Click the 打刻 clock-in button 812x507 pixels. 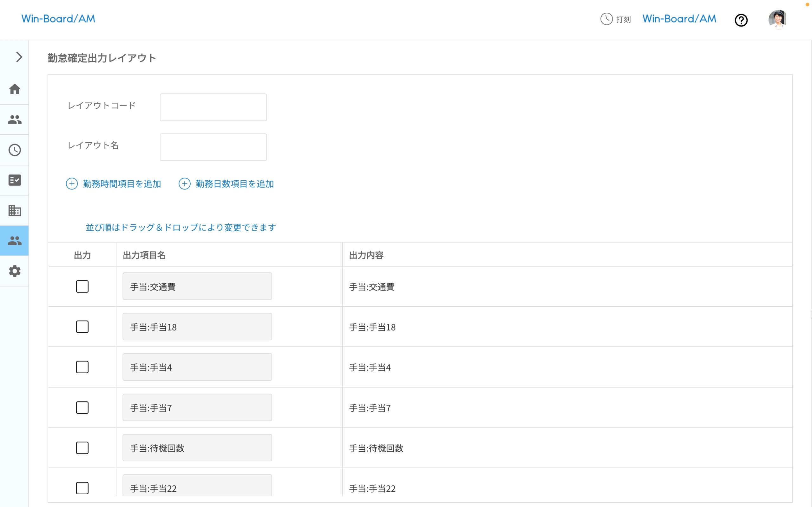pyautogui.click(x=616, y=19)
